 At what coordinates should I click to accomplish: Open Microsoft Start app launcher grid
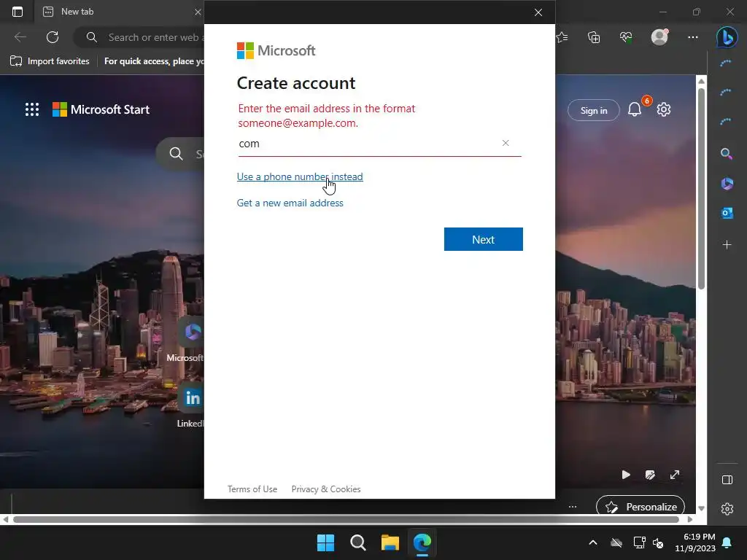point(32,109)
